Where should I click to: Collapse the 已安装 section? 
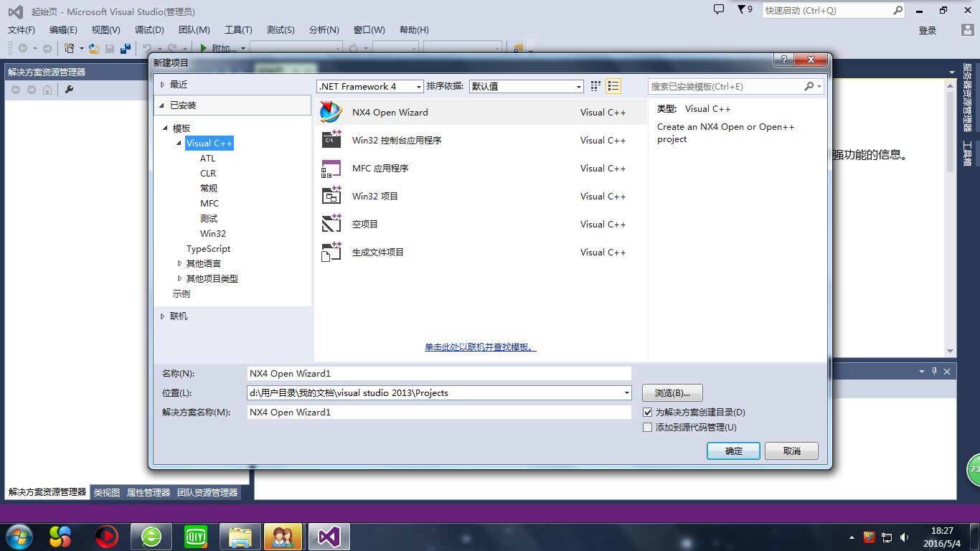163,105
